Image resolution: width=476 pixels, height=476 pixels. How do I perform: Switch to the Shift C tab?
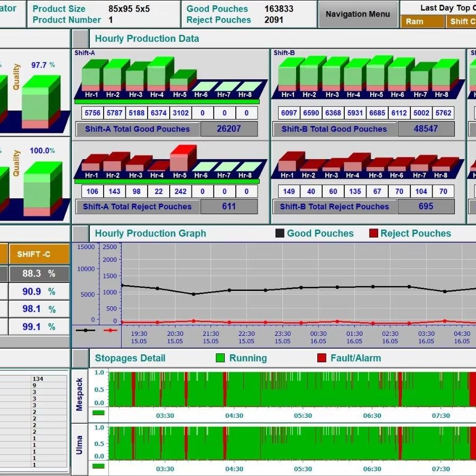(x=462, y=22)
